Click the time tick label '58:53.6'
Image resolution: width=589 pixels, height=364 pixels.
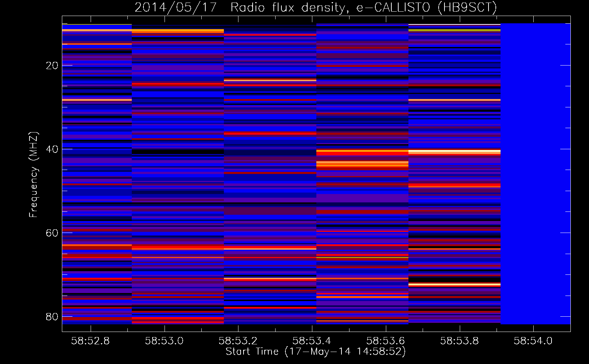(386, 341)
